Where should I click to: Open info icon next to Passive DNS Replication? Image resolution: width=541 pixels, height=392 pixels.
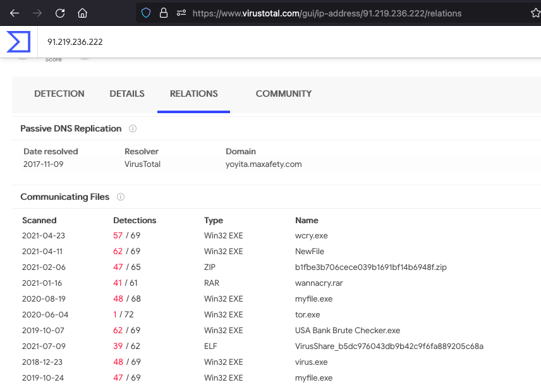click(133, 128)
